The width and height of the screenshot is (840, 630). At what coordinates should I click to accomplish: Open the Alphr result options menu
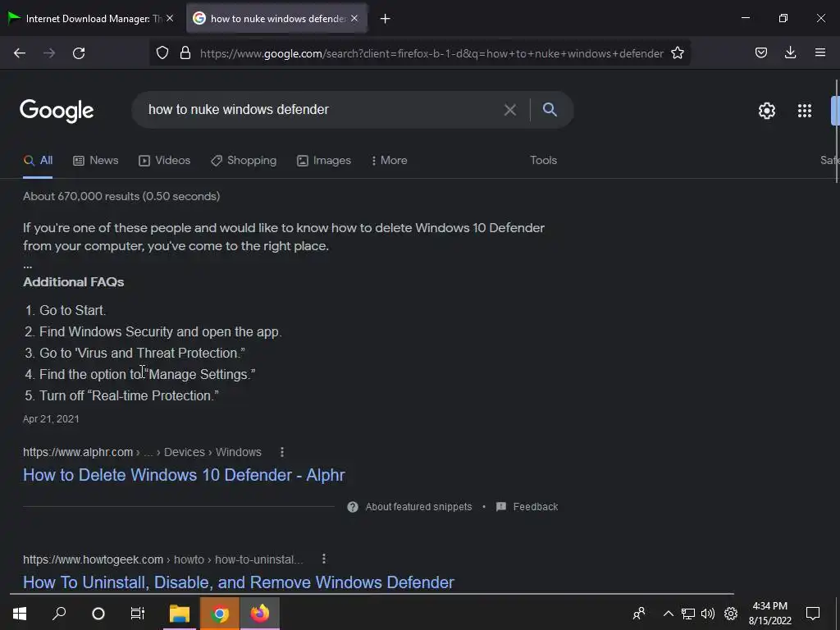pos(282,452)
